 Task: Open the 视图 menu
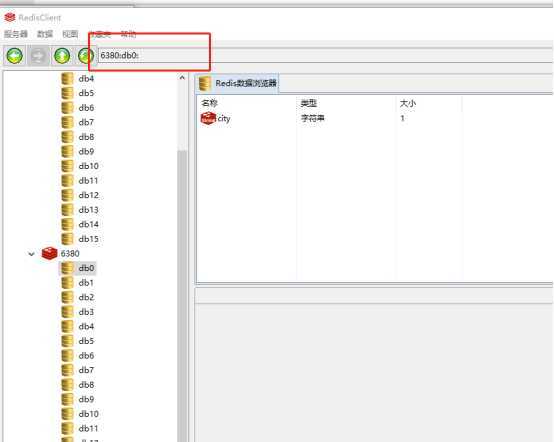coord(70,34)
